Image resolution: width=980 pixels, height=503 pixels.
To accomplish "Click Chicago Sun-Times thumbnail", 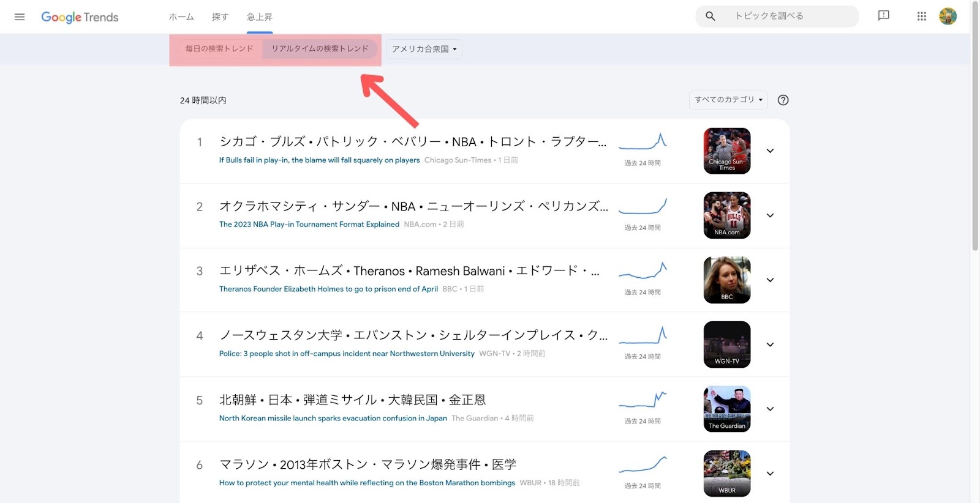I will click(x=727, y=151).
